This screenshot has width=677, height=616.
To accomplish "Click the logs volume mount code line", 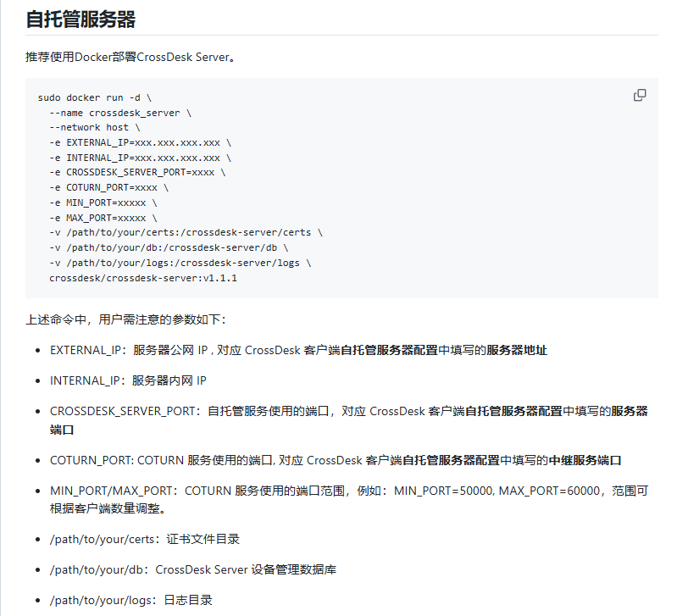I will pos(180,263).
